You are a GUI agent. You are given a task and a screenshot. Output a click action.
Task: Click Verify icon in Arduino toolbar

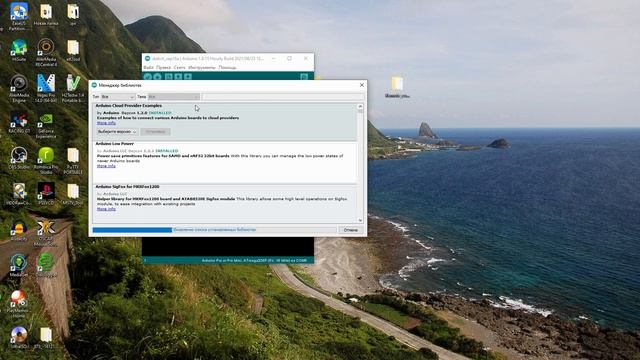[148, 76]
